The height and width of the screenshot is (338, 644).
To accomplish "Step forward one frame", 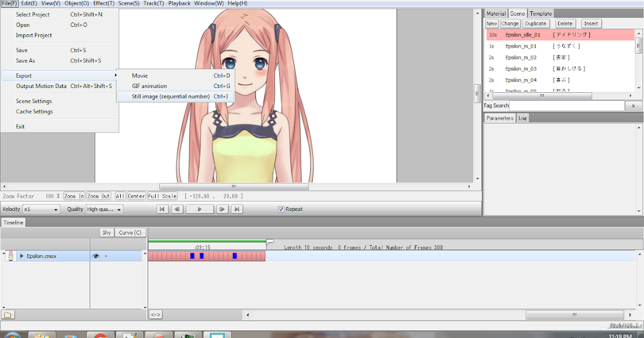I will pyautogui.click(x=222, y=209).
